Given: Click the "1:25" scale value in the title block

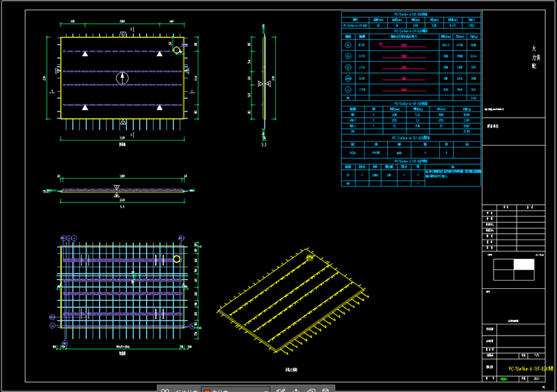Looking at the screenshot, I should pos(536,355).
